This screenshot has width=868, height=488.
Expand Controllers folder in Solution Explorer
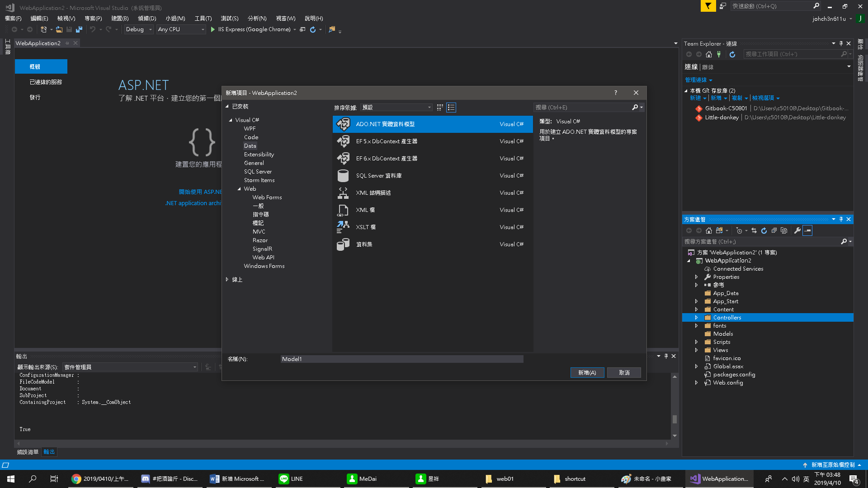click(697, 318)
